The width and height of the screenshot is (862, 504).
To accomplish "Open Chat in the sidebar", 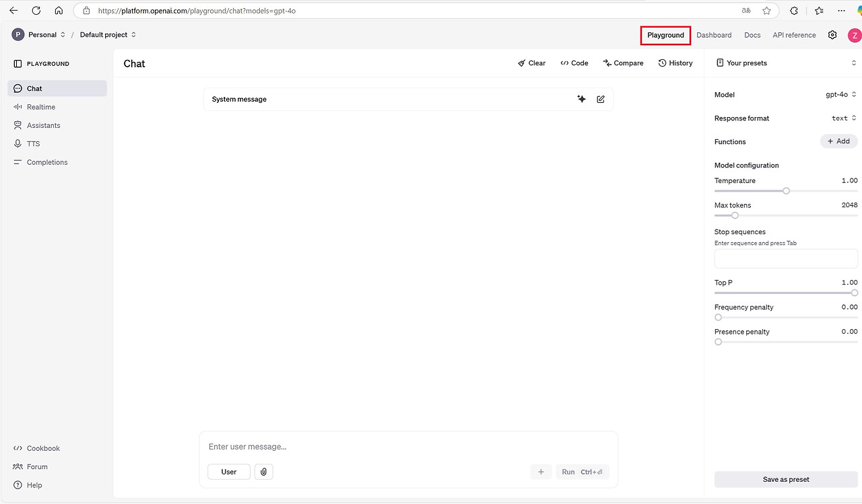I will 57,89.
